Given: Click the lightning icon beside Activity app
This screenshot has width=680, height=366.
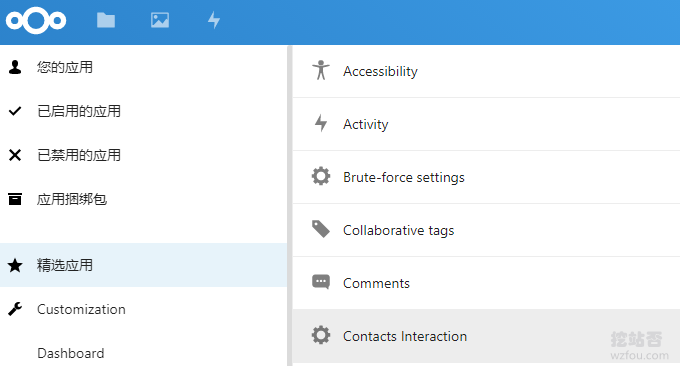Looking at the screenshot, I should (321, 123).
